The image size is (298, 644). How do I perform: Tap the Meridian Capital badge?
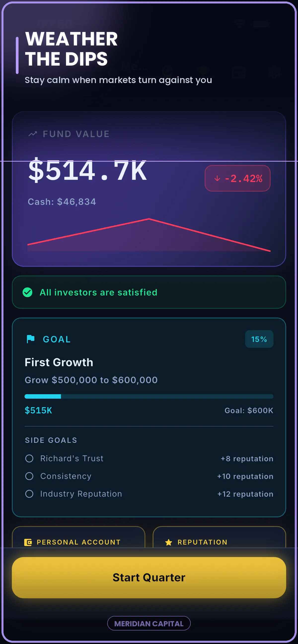(x=149, y=623)
